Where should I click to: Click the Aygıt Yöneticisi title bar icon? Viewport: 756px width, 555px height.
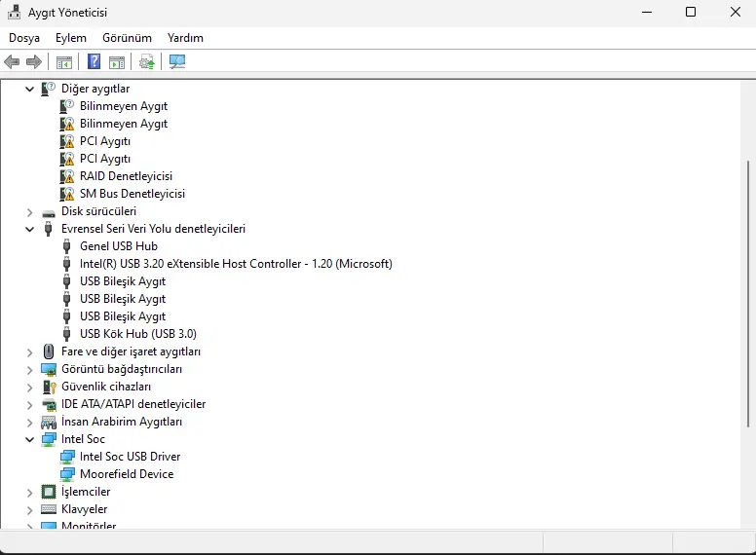coord(14,12)
